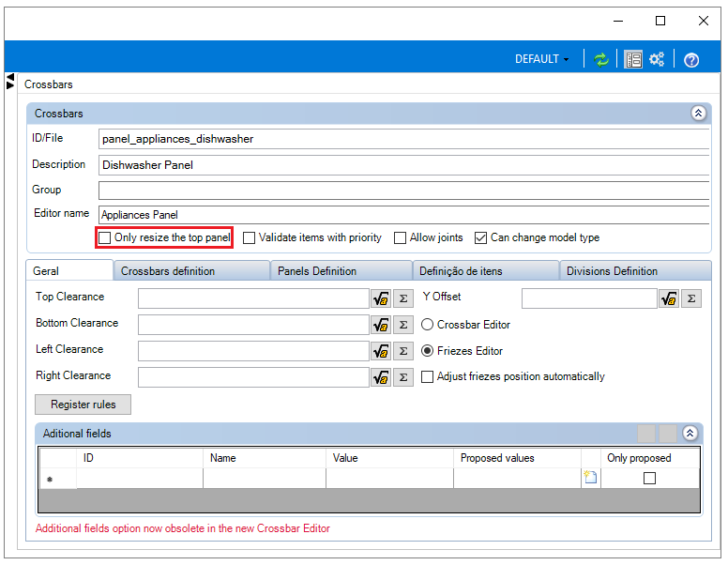Click sigma button for Right Clearance
This screenshot has height=565, width=728.
point(403,377)
